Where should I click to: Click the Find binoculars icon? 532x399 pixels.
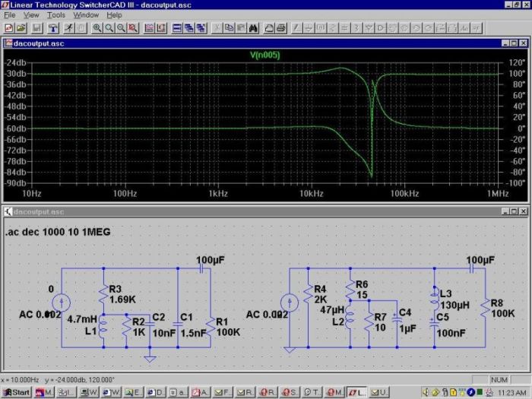coord(254,28)
